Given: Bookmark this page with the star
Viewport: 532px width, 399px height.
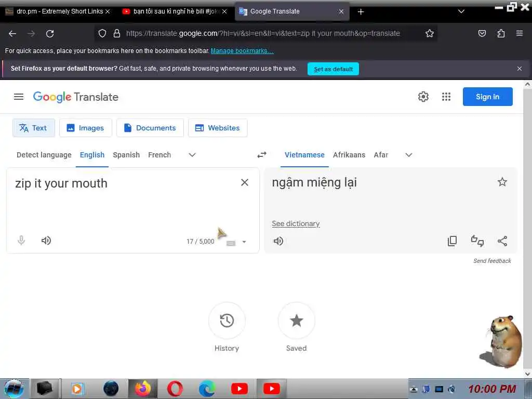Looking at the screenshot, I should [x=430, y=33].
